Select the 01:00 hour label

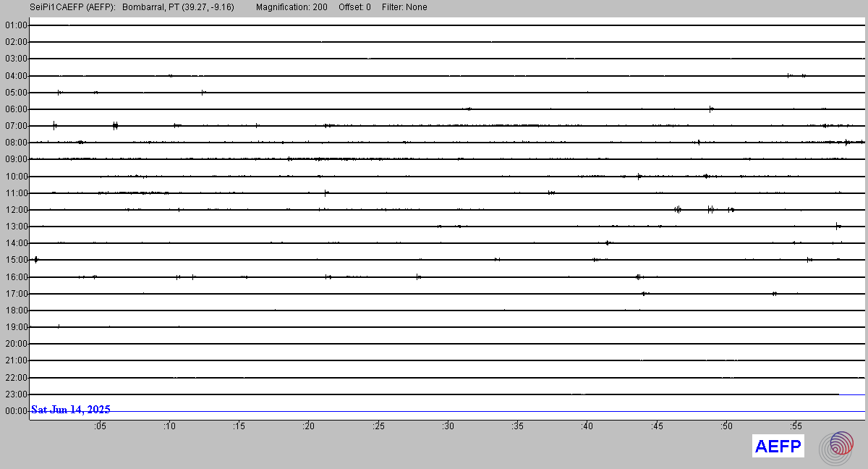click(16, 25)
